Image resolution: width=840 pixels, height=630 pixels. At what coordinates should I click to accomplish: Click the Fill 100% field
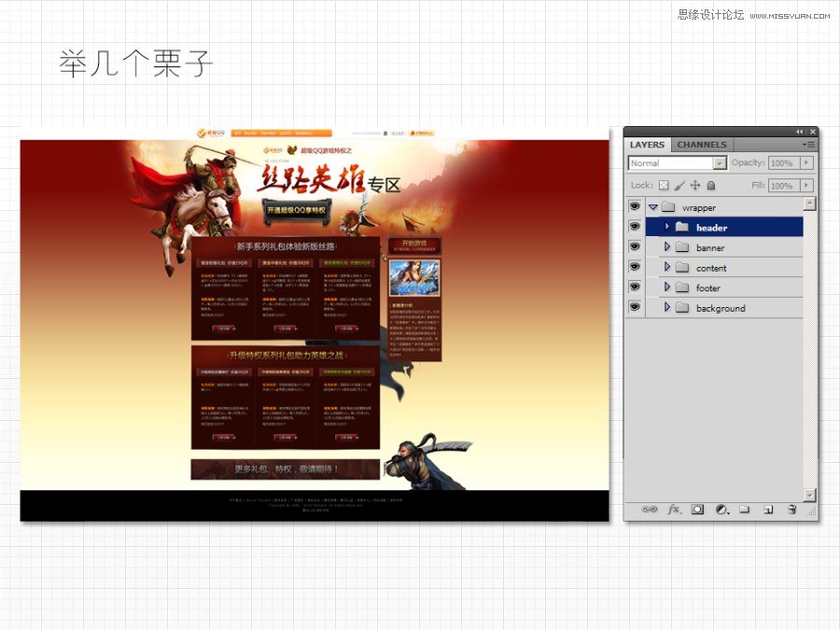tap(784, 186)
